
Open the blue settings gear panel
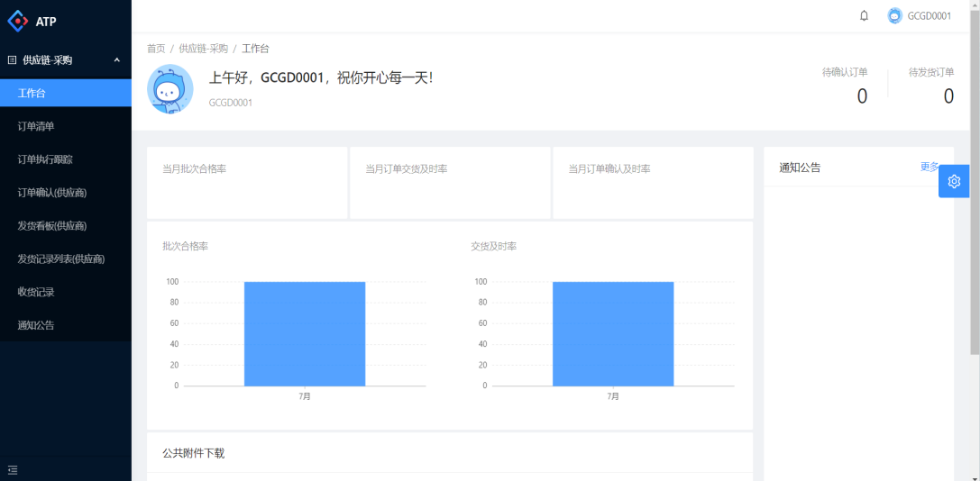[954, 181]
